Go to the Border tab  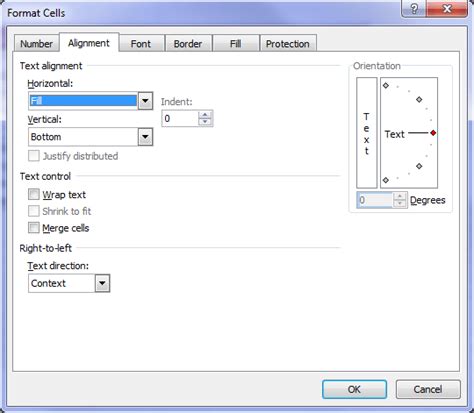188,44
